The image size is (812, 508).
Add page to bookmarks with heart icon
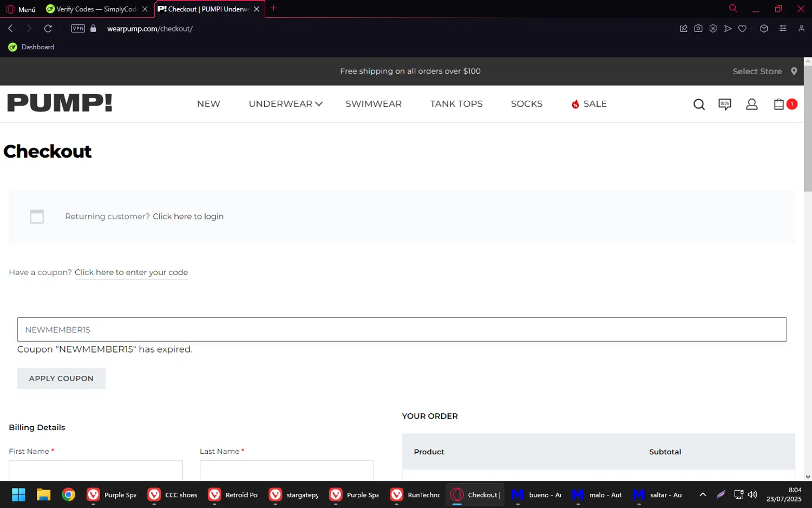pos(742,28)
